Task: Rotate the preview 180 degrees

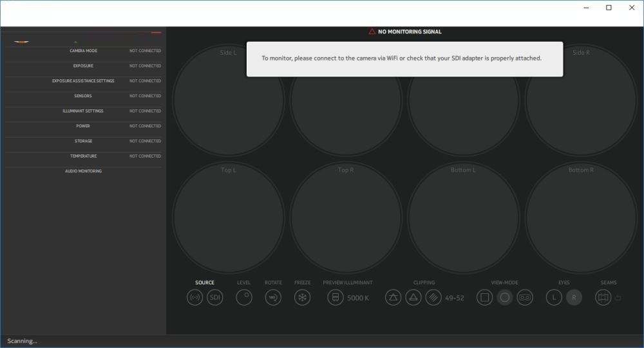Action: [x=273, y=298]
